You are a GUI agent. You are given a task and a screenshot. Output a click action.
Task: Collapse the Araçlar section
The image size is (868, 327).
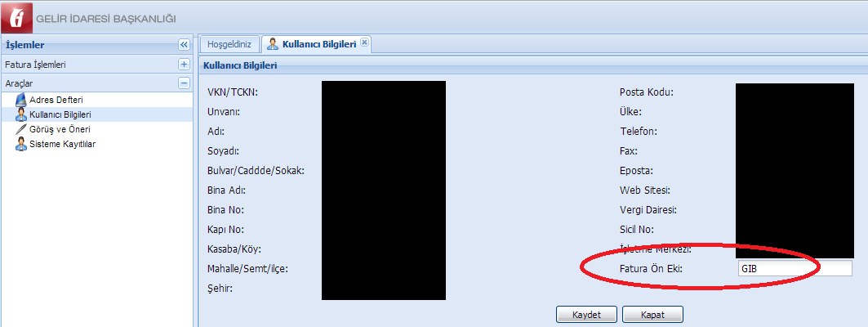[184, 83]
